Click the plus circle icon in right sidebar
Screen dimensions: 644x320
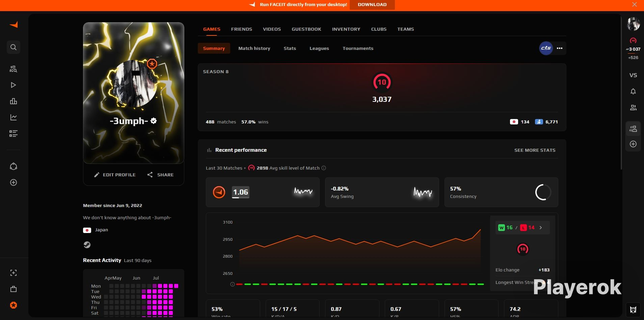tap(633, 144)
